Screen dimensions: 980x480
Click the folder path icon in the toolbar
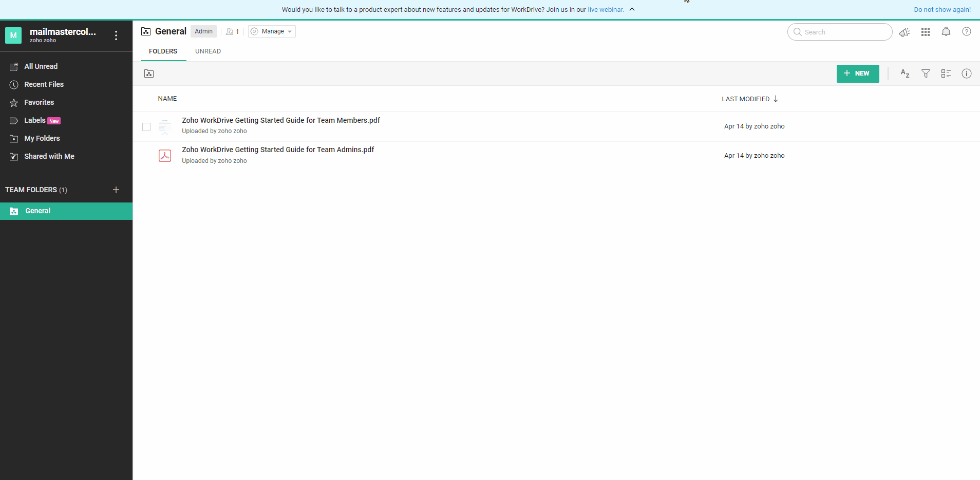point(149,73)
